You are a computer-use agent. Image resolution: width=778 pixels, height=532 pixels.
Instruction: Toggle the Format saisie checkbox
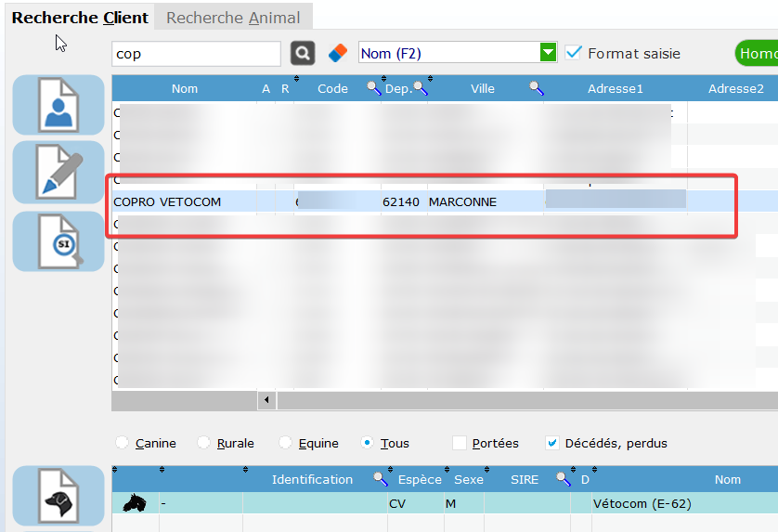(x=574, y=53)
